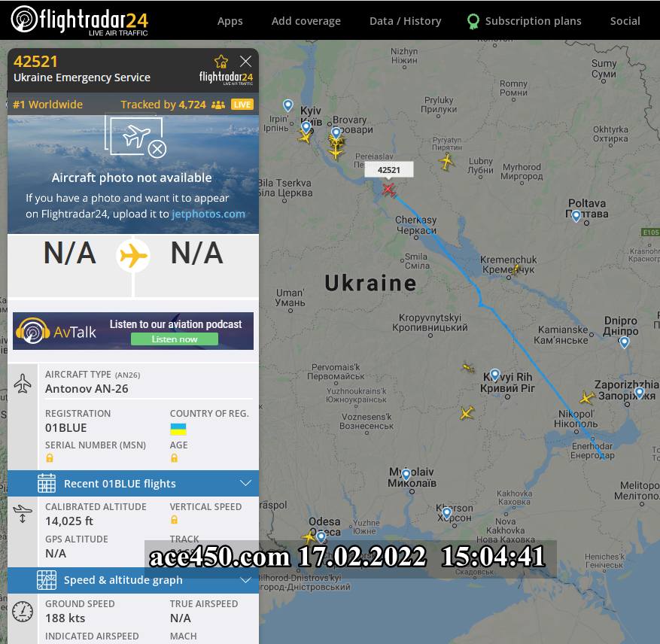Click the lock icon under Serial Number
The height and width of the screenshot is (644, 660).
coord(50,458)
